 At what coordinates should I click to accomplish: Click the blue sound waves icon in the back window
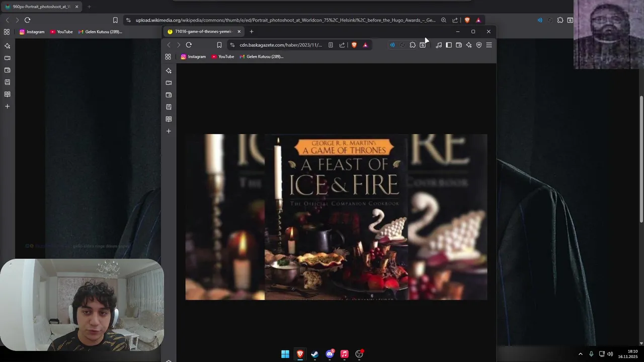coord(540,20)
